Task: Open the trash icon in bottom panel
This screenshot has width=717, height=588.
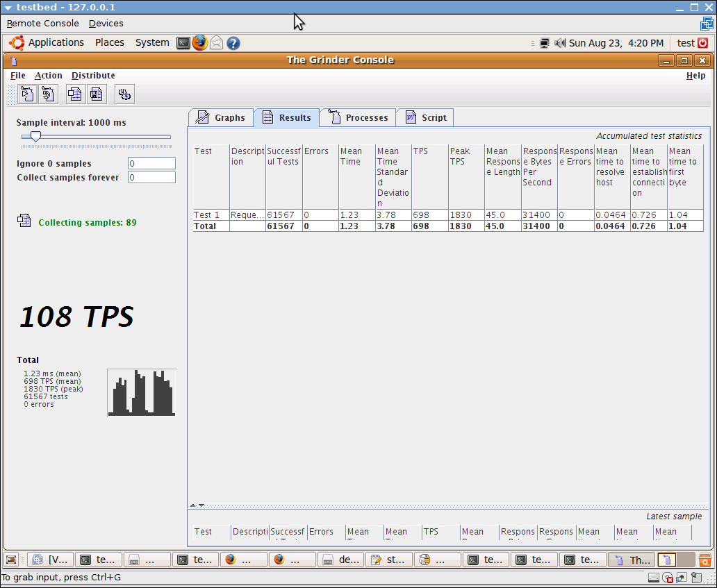Action: click(704, 560)
